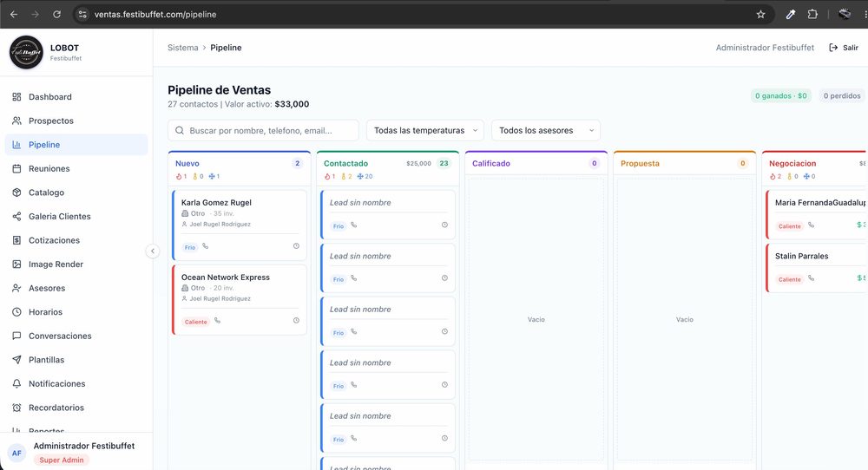Click the Notificaciones bell icon
This screenshot has height=470, width=868.
click(16, 384)
